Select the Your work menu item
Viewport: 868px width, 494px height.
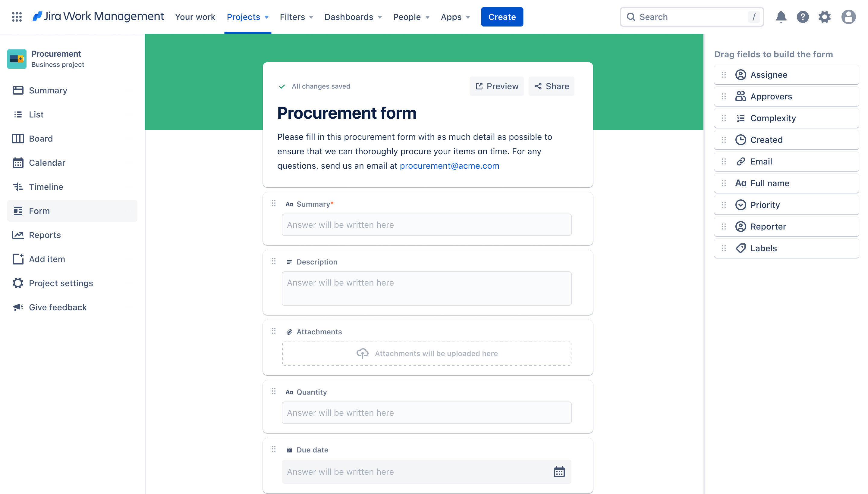pyautogui.click(x=195, y=17)
